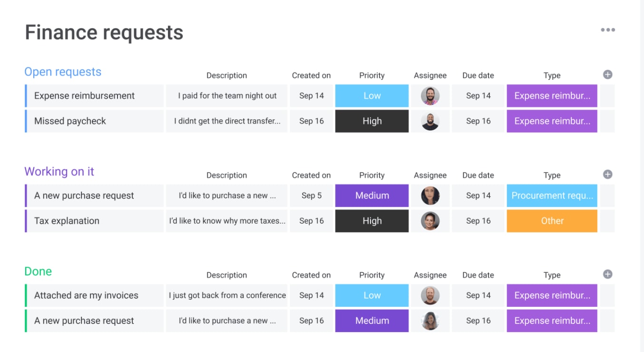Open the Tax explanation item
Viewport: 644px width, 352px height.
pyautogui.click(x=67, y=221)
